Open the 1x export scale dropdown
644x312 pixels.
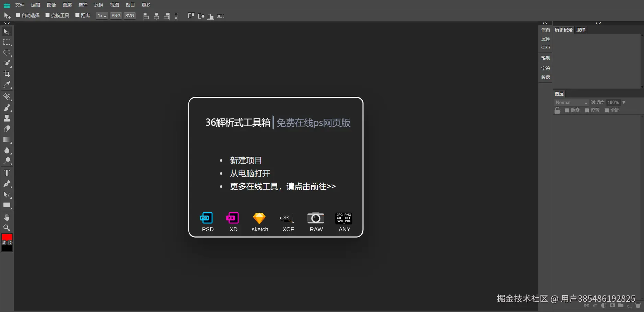pyautogui.click(x=102, y=16)
